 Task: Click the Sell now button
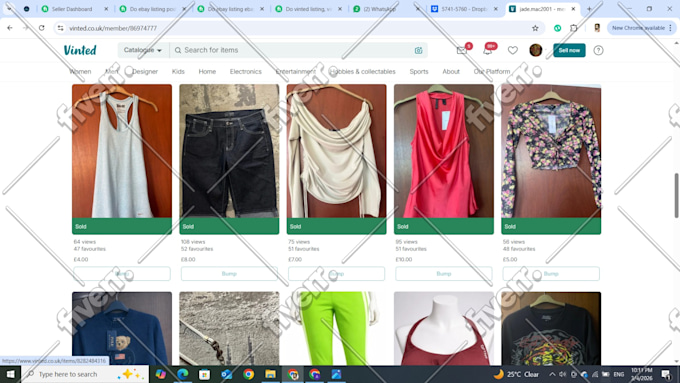pyautogui.click(x=569, y=50)
